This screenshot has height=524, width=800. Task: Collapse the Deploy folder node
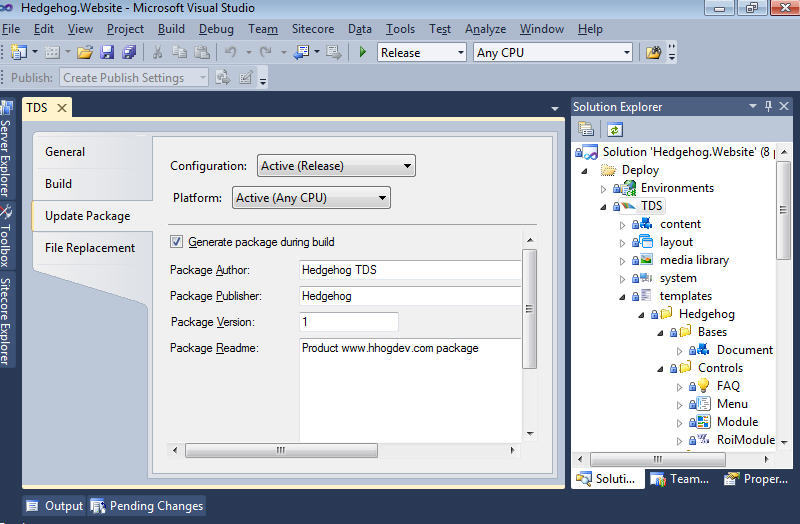pos(585,170)
